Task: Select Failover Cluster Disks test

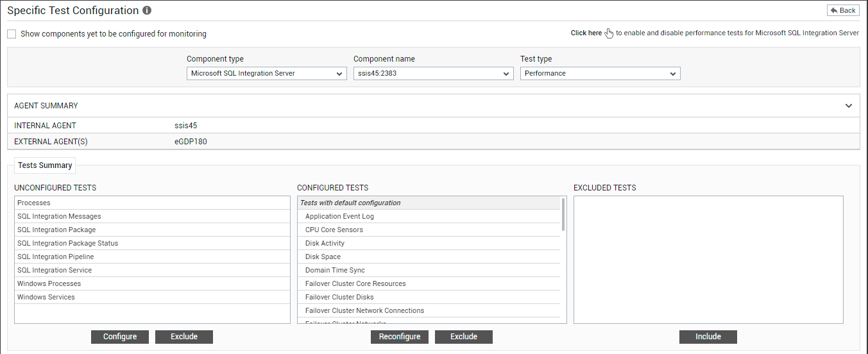Action: pos(429,297)
